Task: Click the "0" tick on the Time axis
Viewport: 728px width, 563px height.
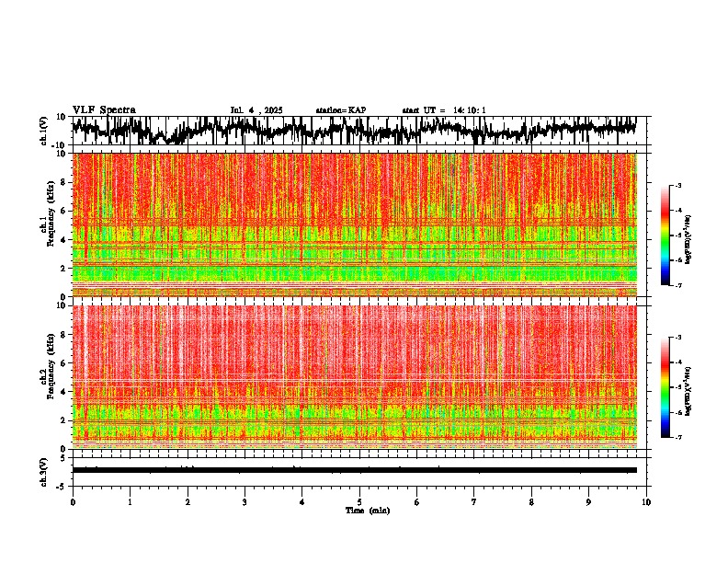Action: pos(73,502)
